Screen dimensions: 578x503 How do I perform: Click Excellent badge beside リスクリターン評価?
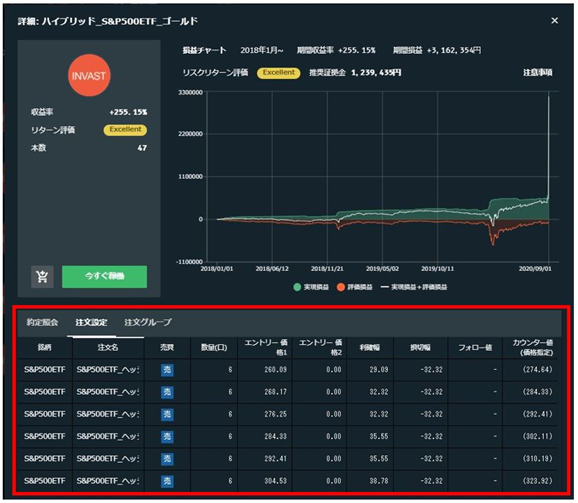click(279, 73)
